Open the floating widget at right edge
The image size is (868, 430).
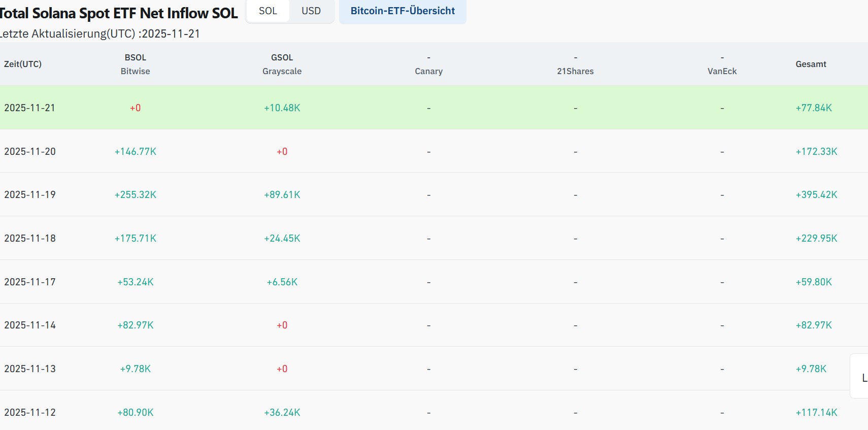pos(861,377)
